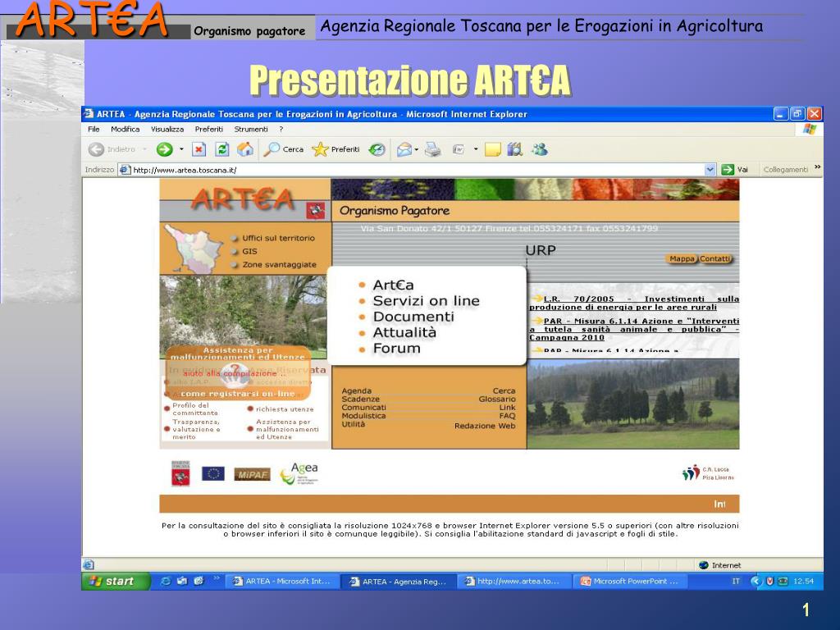Click the Agea logo
The image size is (840, 630).
click(299, 473)
